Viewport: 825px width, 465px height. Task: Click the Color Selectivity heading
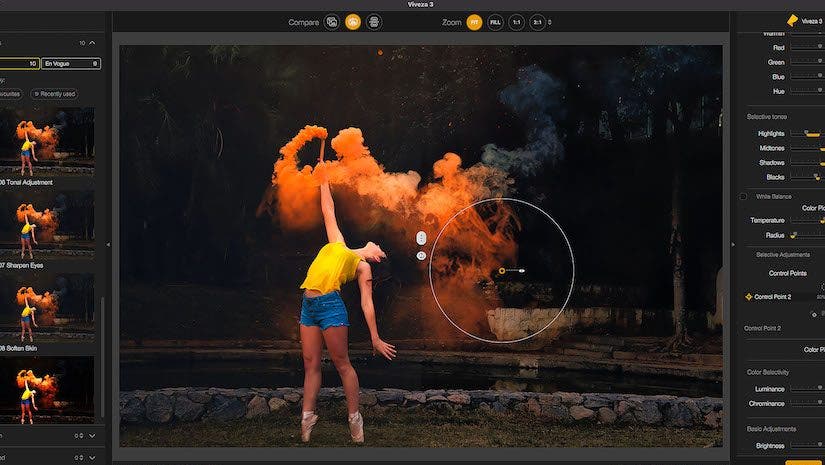(768, 372)
